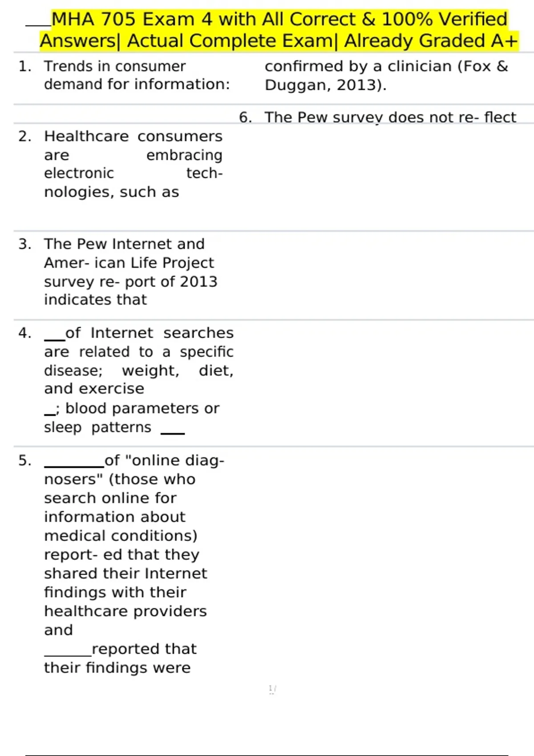Click the "Duggan, 2013" citation text
534x756 pixels.
point(325,85)
